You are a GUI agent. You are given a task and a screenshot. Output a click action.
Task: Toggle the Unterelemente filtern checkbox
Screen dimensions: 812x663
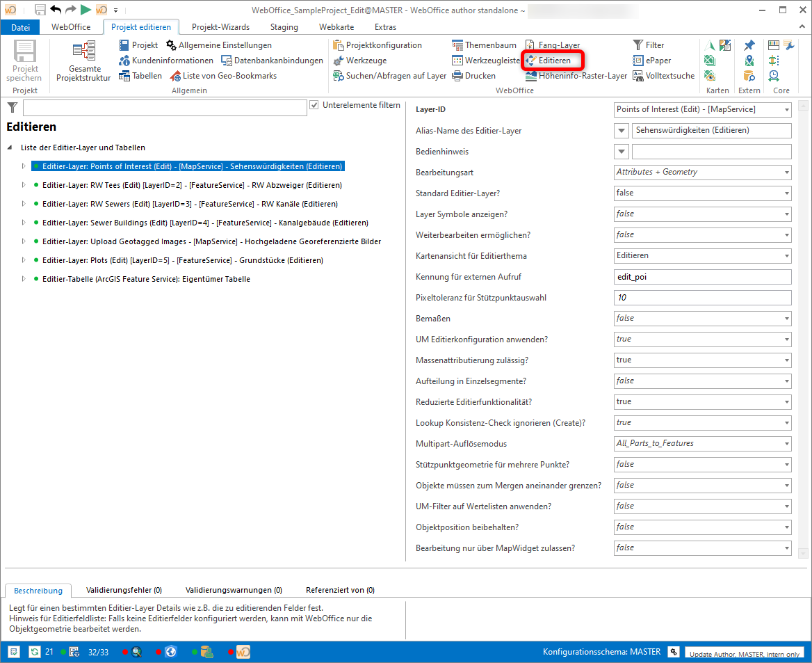pos(314,105)
